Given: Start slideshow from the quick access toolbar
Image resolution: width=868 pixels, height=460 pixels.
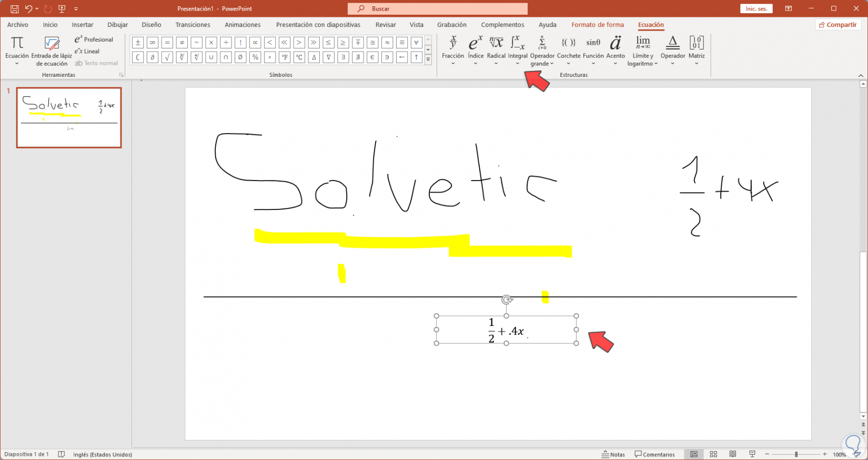Looking at the screenshot, I should click(62, 9).
